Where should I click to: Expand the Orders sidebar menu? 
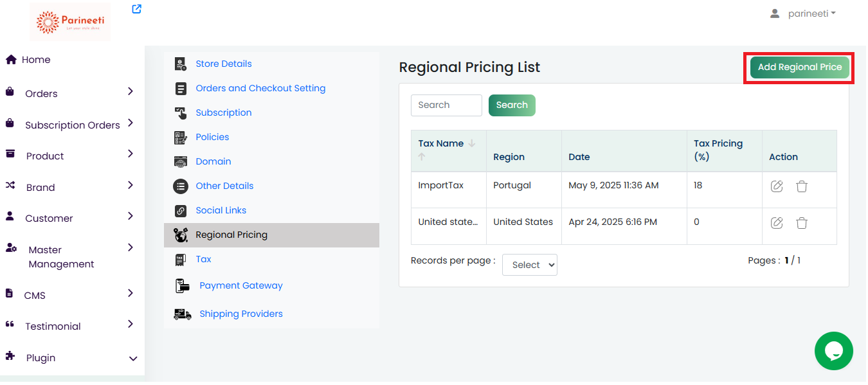71,93
